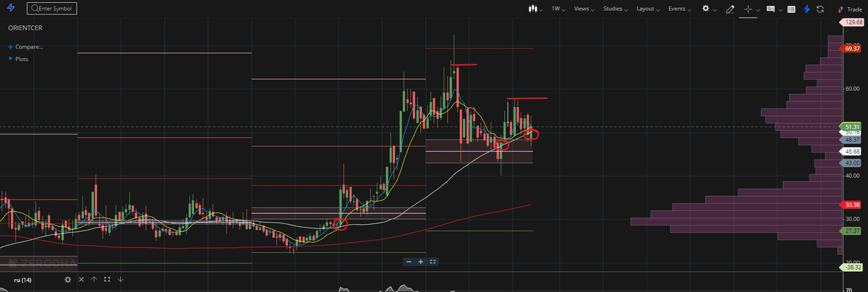Focus the Enter Symbol search field
Screen dimensions: 868x292
pyautogui.click(x=53, y=9)
